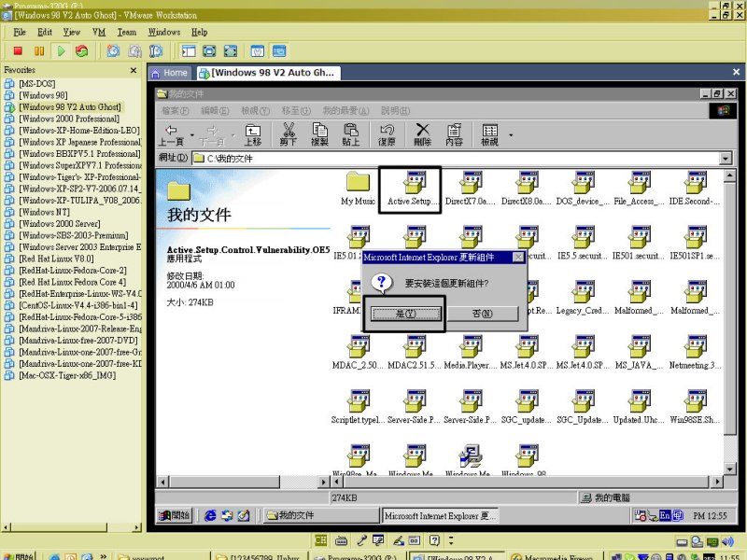Click the Cut (剪下) scissors button
The image size is (747, 560).
point(289,135)
